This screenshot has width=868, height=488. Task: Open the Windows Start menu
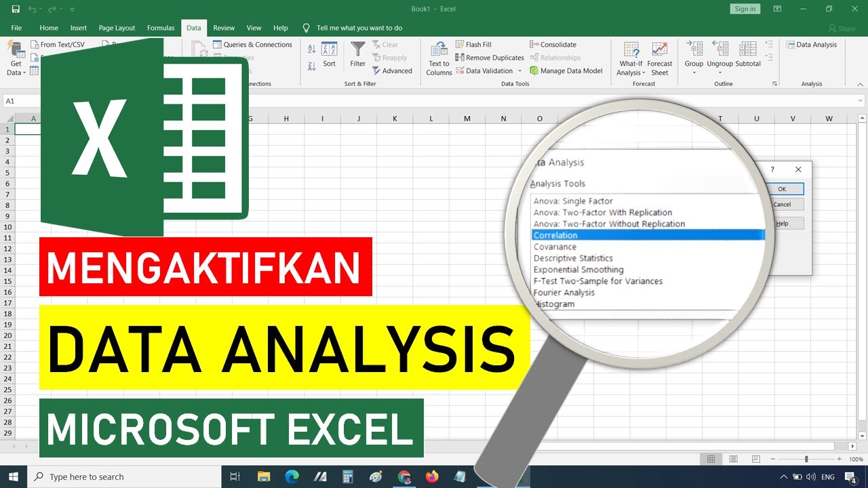click(14, 476)
